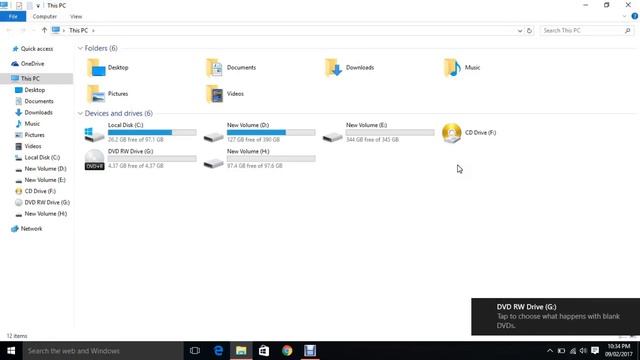Image resolution: width=640 pixels, height=360 pixels.
Task: Open the Videos folder icon
Action: pos(215,94)
